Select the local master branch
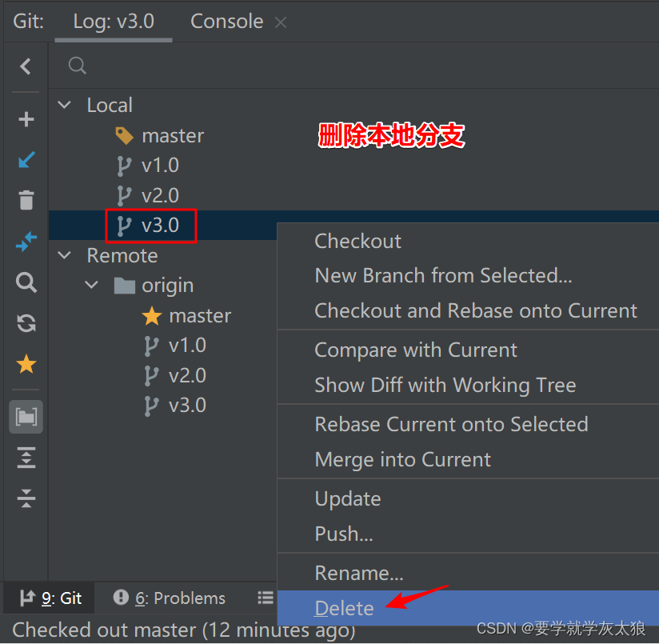 173,136
